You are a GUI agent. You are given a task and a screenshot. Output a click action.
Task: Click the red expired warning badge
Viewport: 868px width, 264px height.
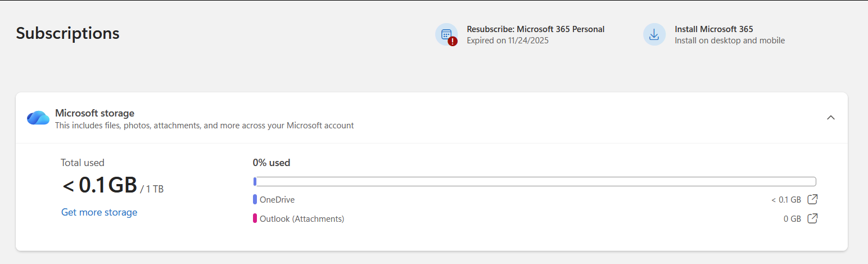tap(453, 41)
